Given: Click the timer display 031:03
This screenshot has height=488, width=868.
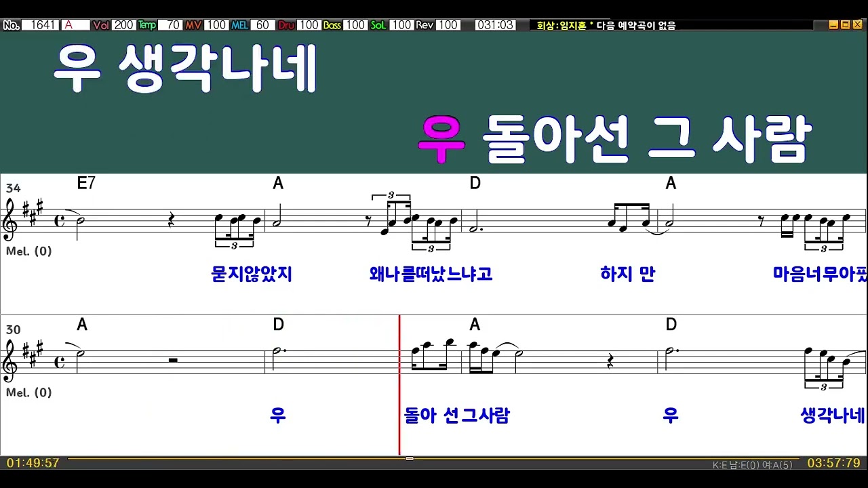Looking at the screenshot, I should tap(494, 25).
